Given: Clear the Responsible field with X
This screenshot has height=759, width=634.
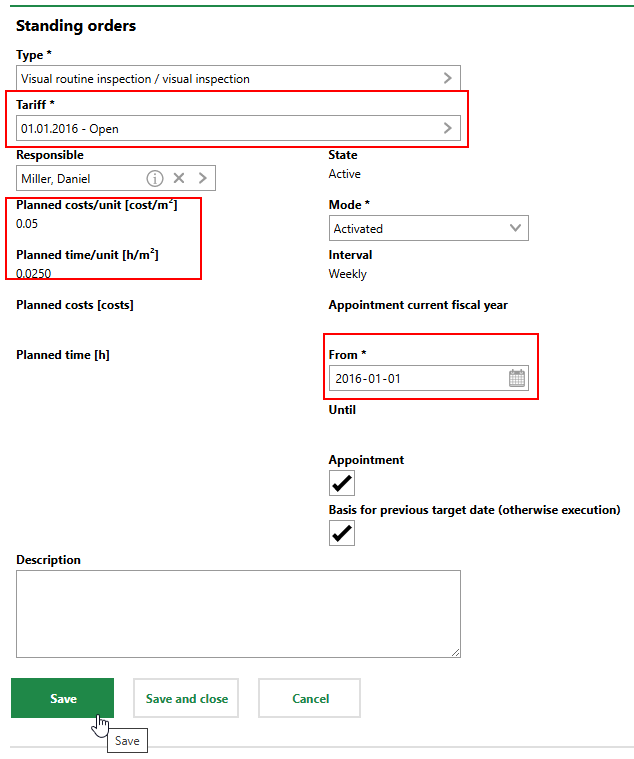Looking at the screenshot, I should coord(179,178).
